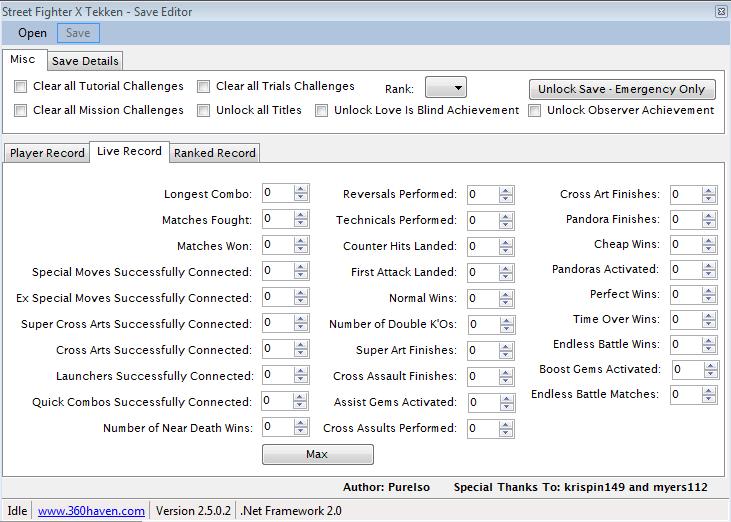Switch to the Player Record tab
The width and height of the screenshot is (731, 522).
click(x=47, y=153)
